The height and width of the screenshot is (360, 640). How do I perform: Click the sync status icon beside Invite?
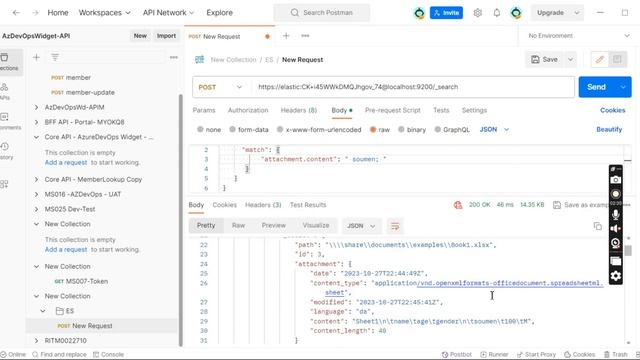(x=419, y=13)
